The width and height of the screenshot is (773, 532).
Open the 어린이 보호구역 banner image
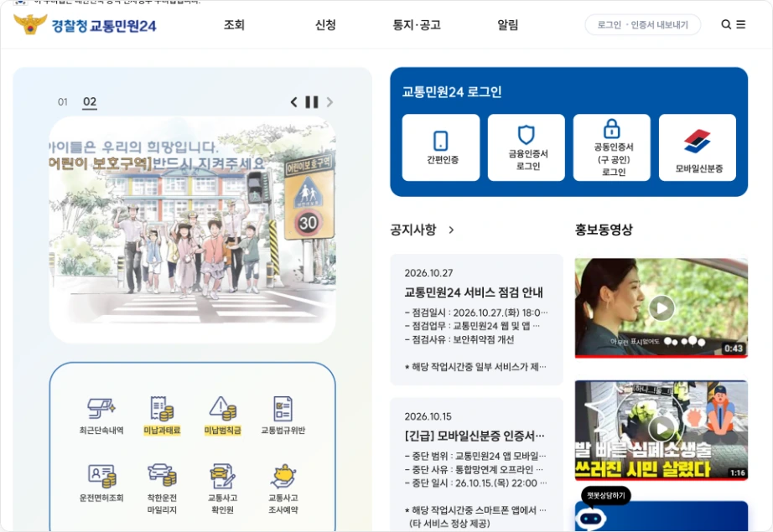192,230
